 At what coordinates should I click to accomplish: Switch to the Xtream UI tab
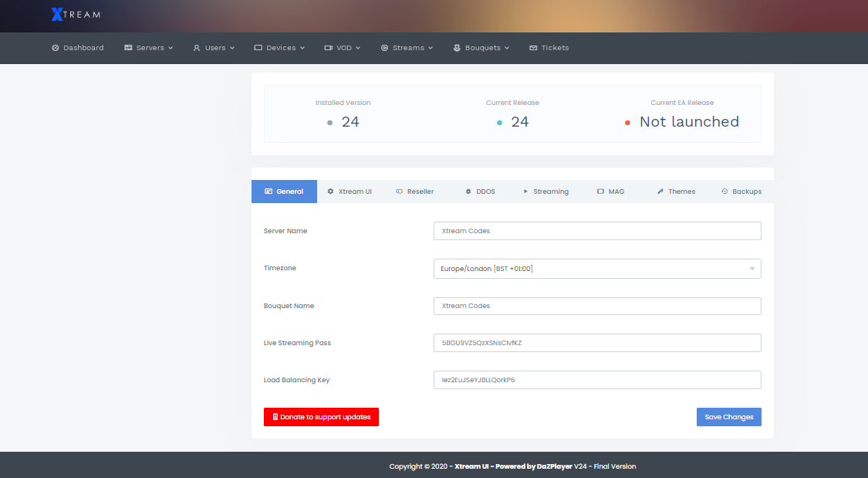[x=350, y=191]
